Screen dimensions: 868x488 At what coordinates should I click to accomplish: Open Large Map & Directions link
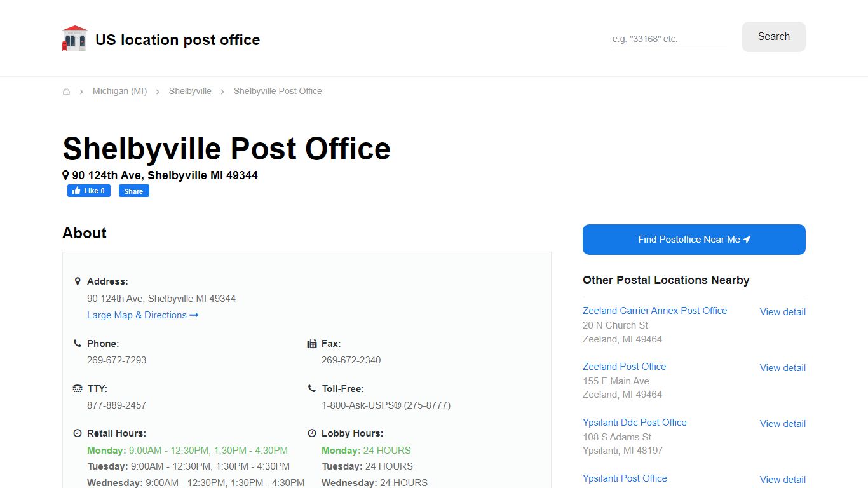[x=143, y=315]
